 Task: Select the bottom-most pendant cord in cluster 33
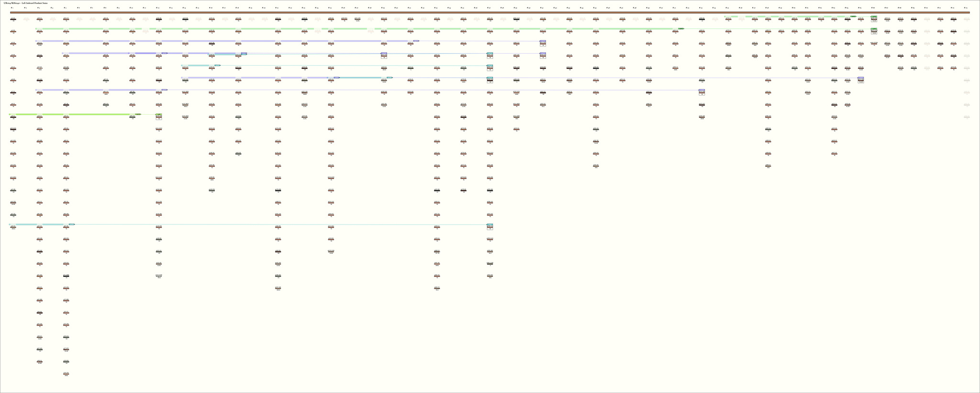[437, 289]
